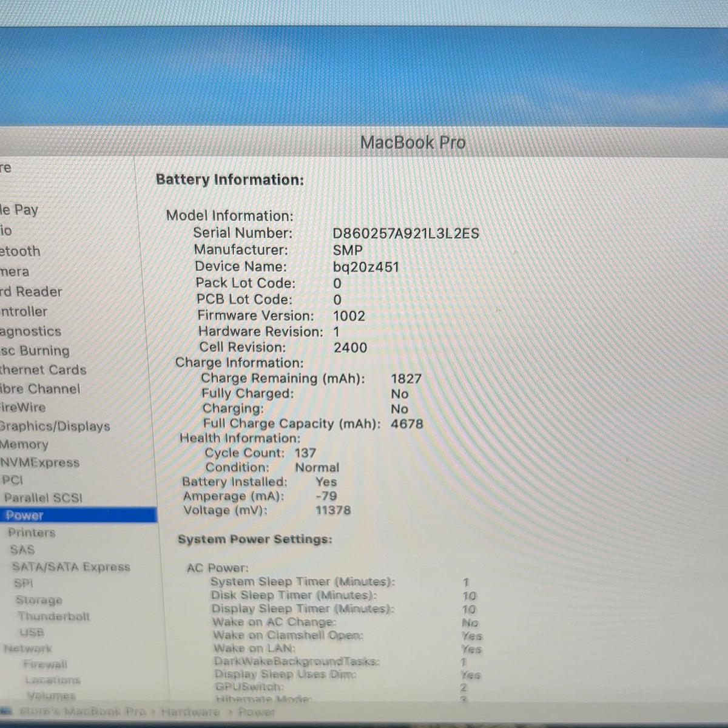This screenshot has width=728, height=728.
Task: Open PCI in the sidebar
Action: click(x=12, y=480)
